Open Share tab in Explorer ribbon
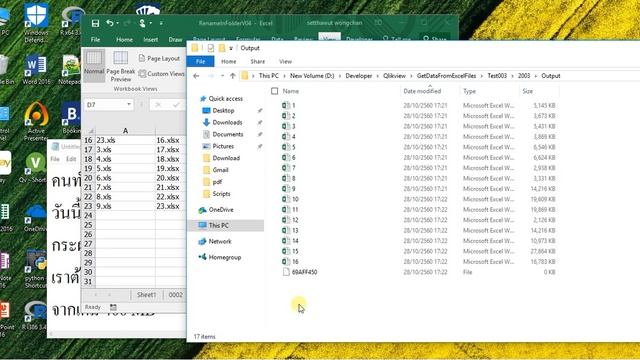This screenshot has height=360, width=640. coord(258,62)
